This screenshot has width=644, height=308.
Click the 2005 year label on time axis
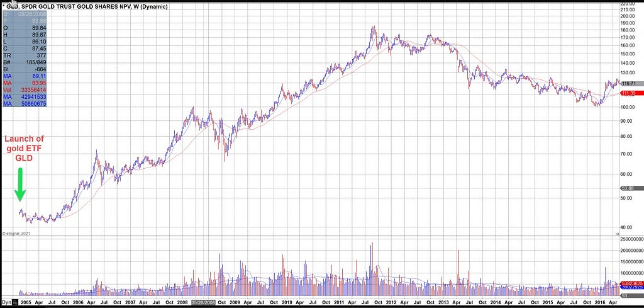[x=25, y=302]
